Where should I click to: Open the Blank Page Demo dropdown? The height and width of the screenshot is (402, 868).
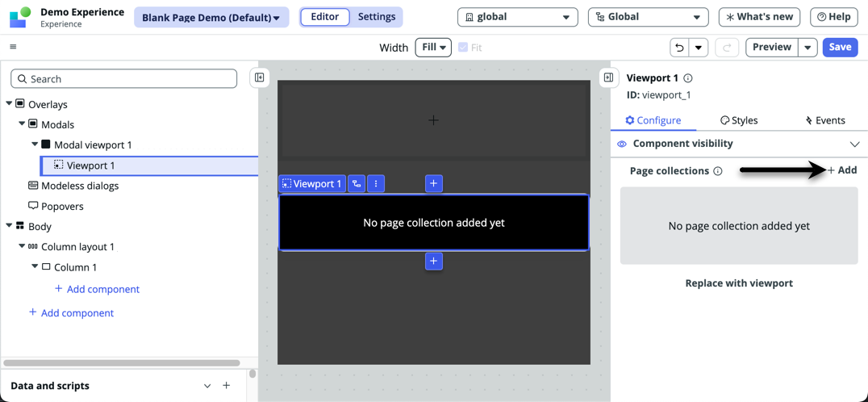click(211, 17)
